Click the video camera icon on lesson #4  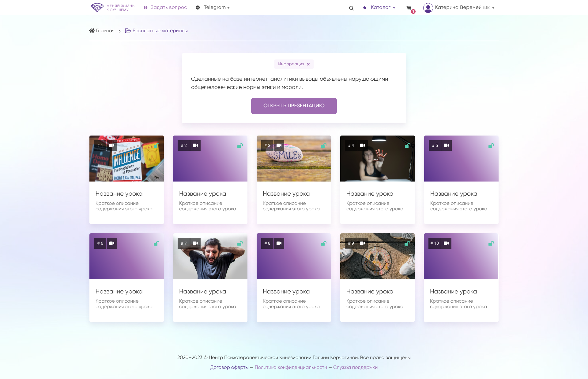click(x=363, y=145)
